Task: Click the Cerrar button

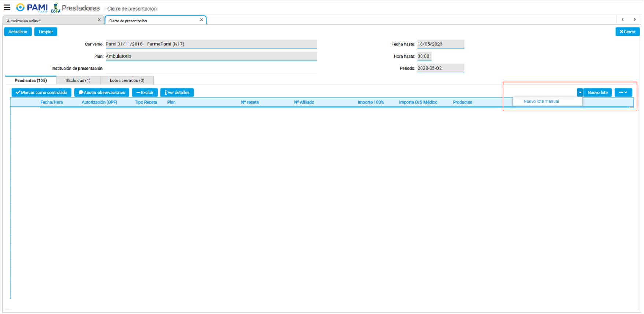Action: click(628, 32)
